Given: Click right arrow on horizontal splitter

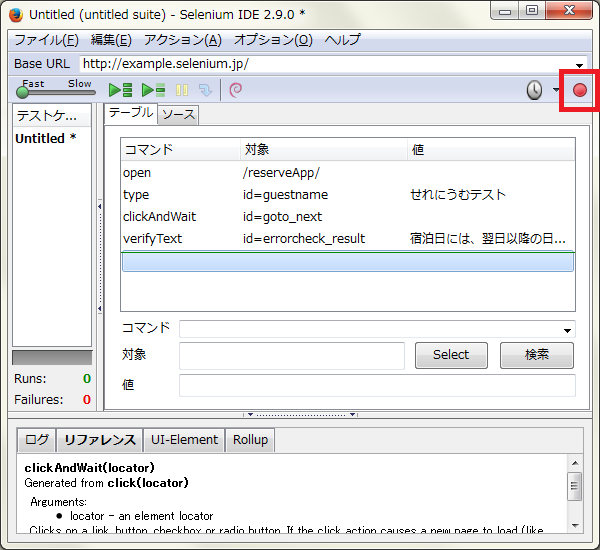Looking at the screenshot, I should pyautogui.click(x=352, y=415).
